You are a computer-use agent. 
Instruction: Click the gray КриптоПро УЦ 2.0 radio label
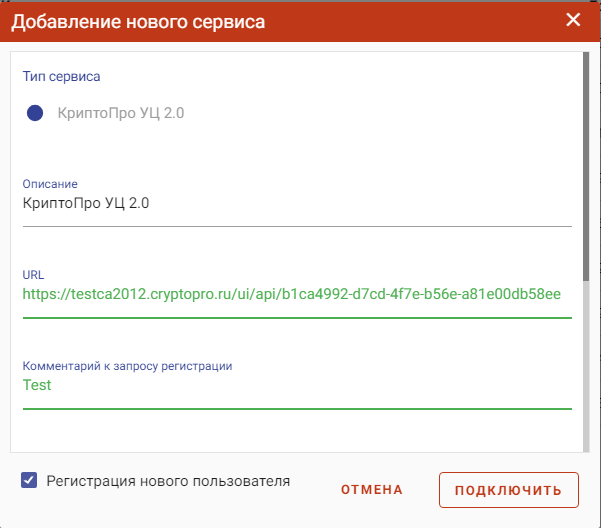point(121,113)
